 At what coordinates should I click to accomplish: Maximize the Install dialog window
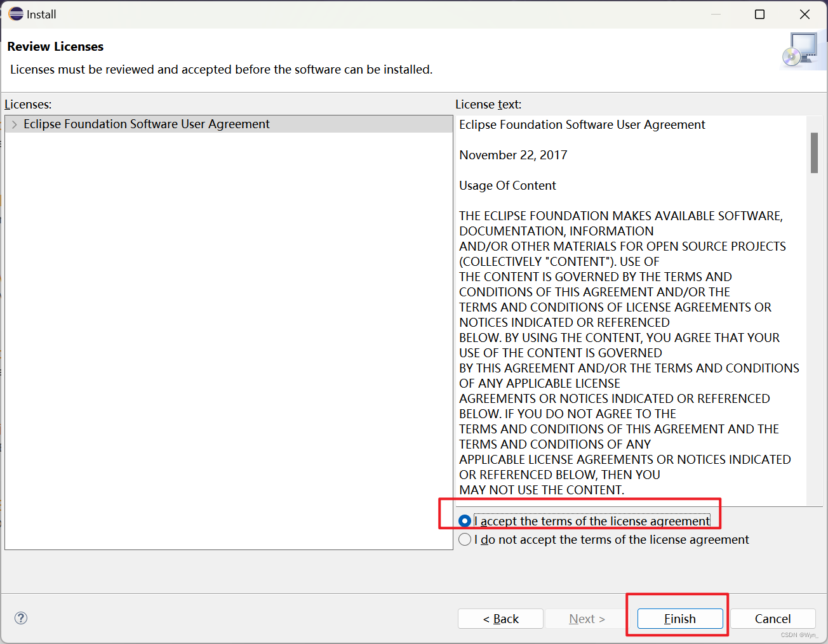coord(759,14)
